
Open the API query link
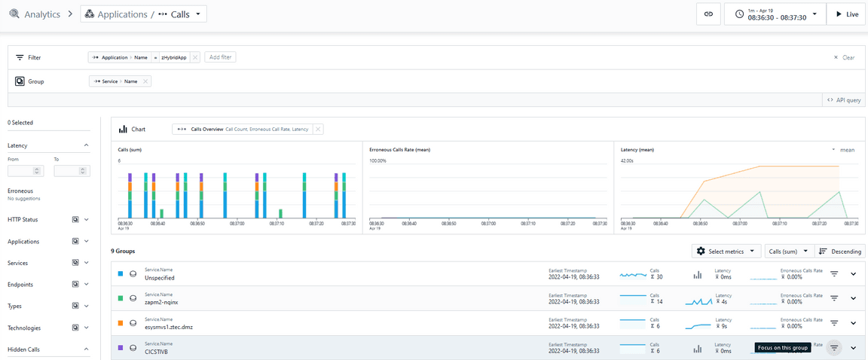[844, 100]
